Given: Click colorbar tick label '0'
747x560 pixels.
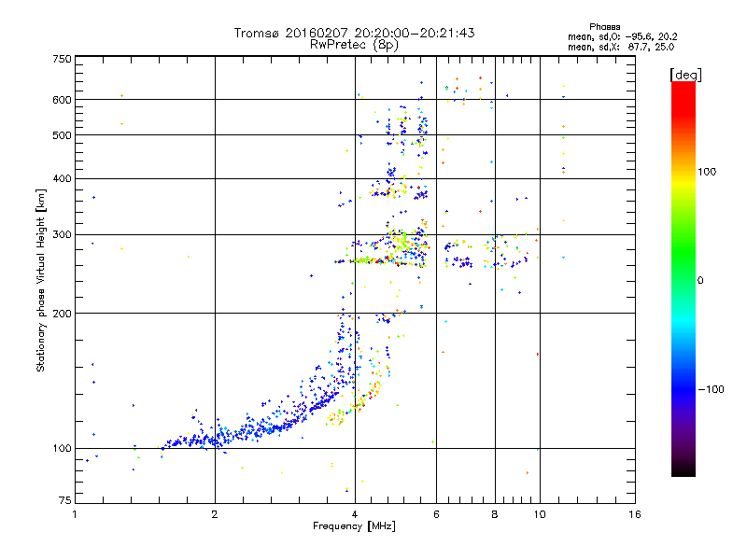Looking at the screenshot, I should [x=700, y=281].
